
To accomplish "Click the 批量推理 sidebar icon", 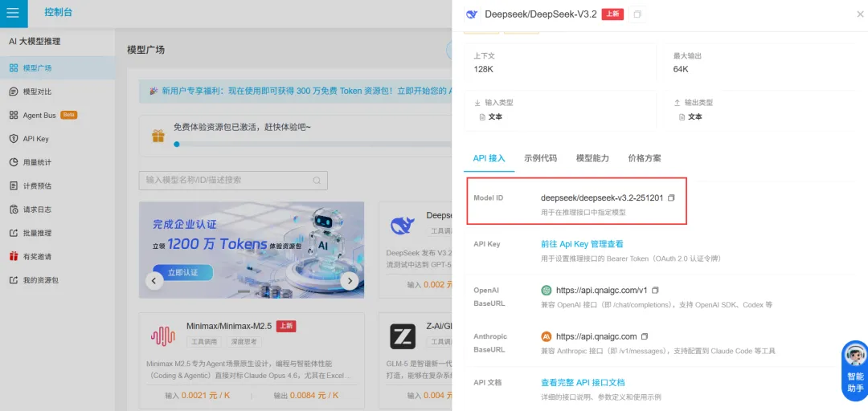I will click(x=14, y=233).
